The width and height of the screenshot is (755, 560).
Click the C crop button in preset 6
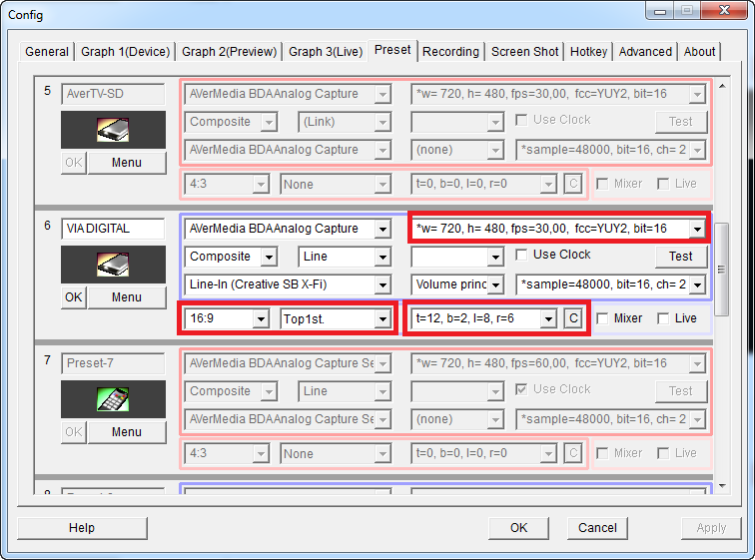click(573, 318)
